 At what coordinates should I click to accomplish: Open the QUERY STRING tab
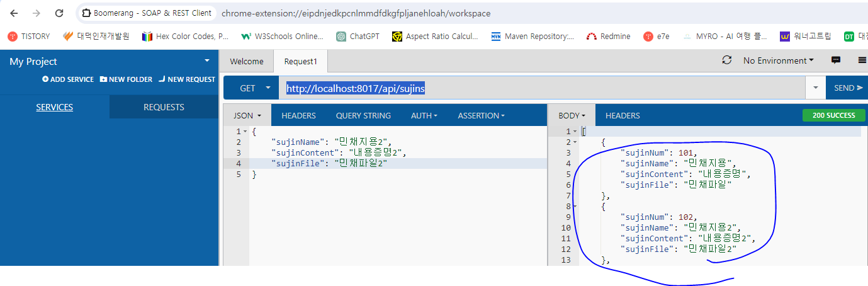pyautogui.click(x=363, y=115)
